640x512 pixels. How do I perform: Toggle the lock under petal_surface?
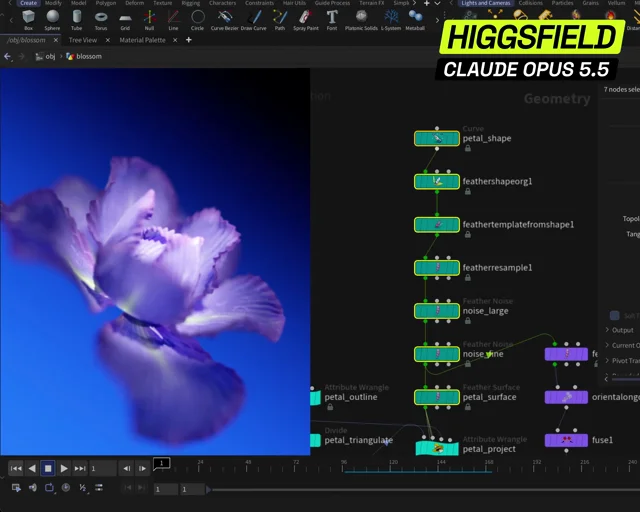coord(468,407)
